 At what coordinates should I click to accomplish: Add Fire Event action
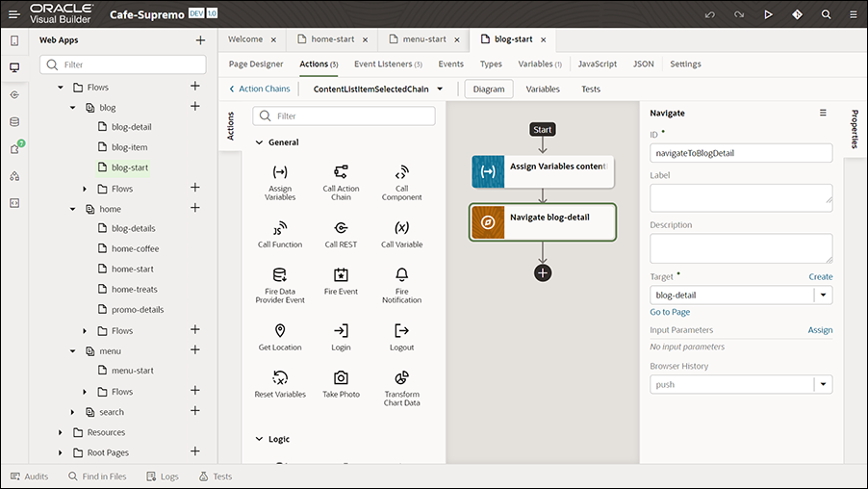[341, 281]
